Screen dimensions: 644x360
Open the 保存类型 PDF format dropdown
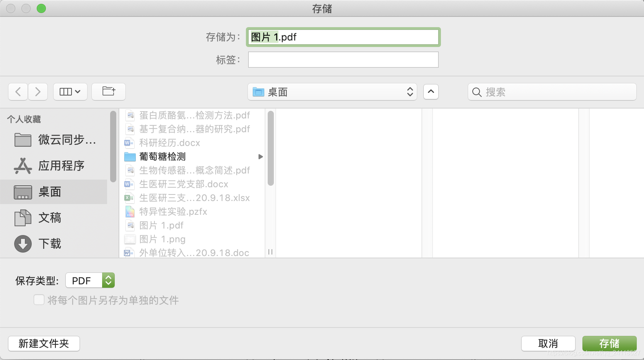click(90, 281)
